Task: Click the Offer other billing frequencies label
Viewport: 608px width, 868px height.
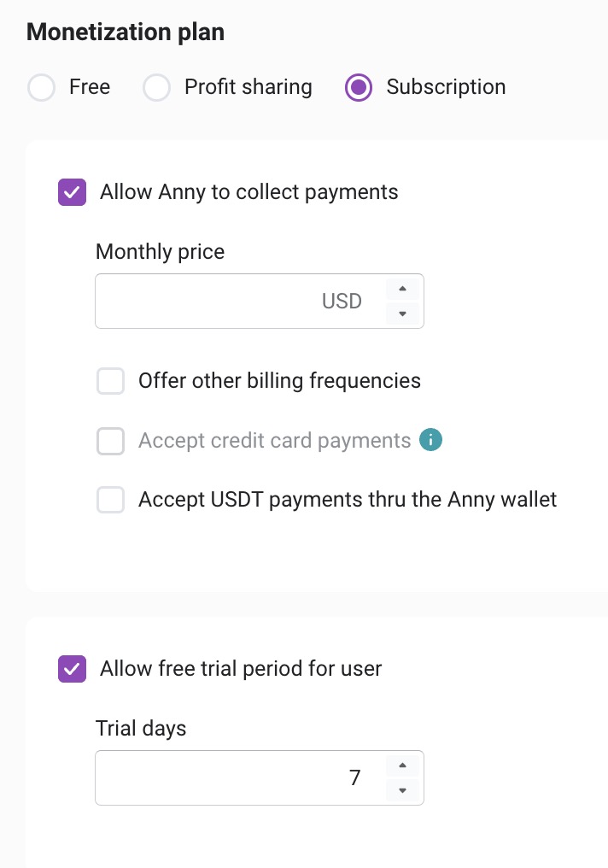Action: coord(279,381)
